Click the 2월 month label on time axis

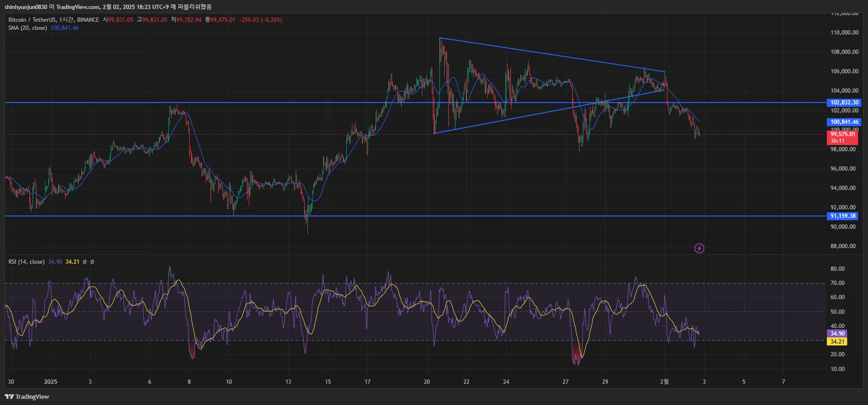pos(665,382)
